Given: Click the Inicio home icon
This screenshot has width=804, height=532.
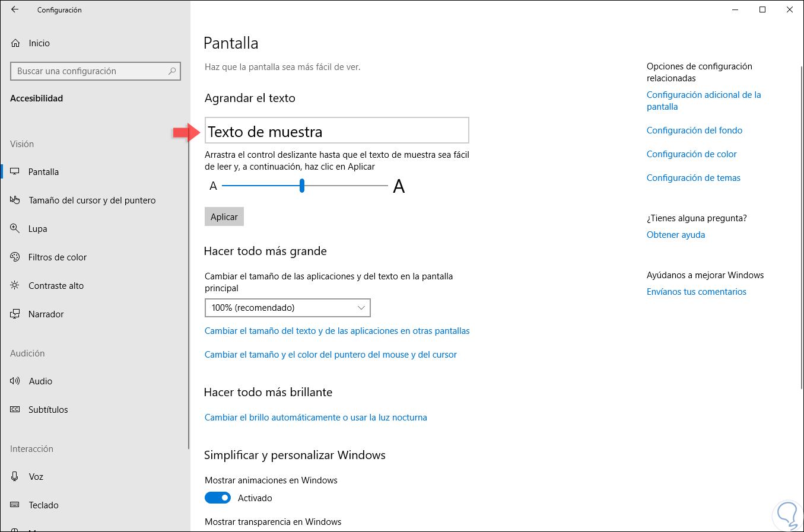Looking at the screenshot, I should tap(15, 43).
